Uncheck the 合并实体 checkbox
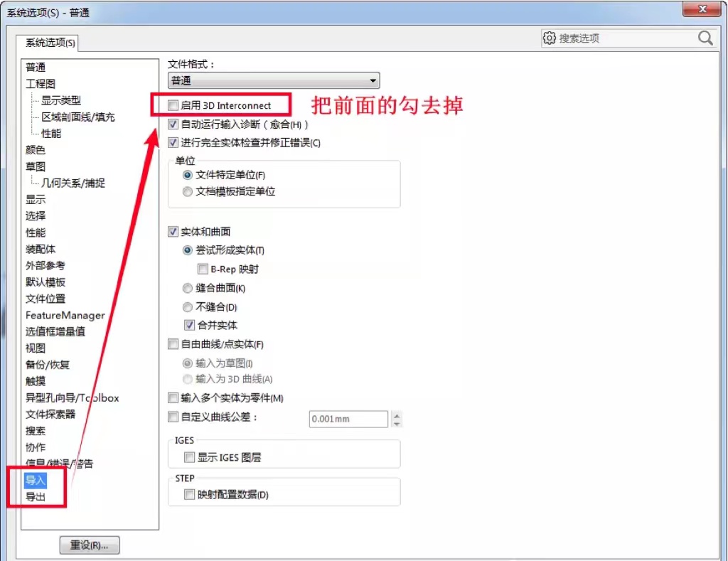Image resolution: width=728 pixels, height=561 pixels. (x=189, y=325)
